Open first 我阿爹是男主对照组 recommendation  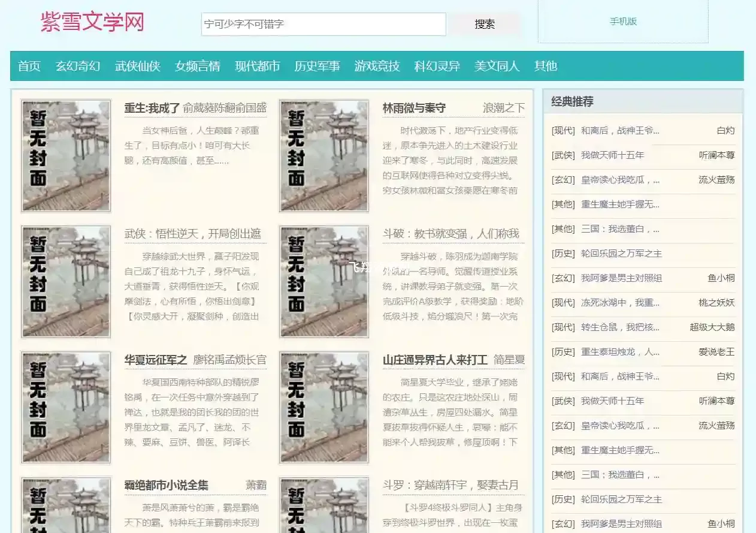coord(621,278)
